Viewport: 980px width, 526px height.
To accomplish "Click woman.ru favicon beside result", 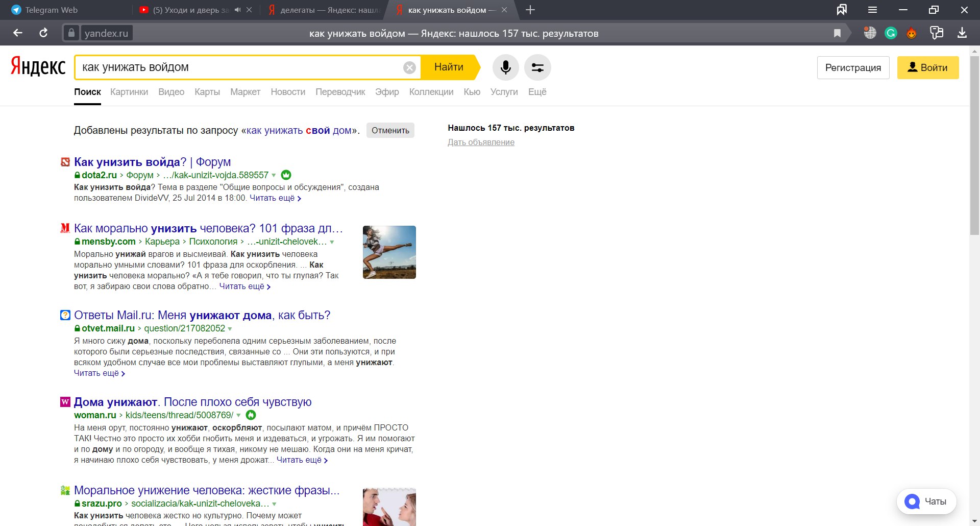I will tap(65, 402).
